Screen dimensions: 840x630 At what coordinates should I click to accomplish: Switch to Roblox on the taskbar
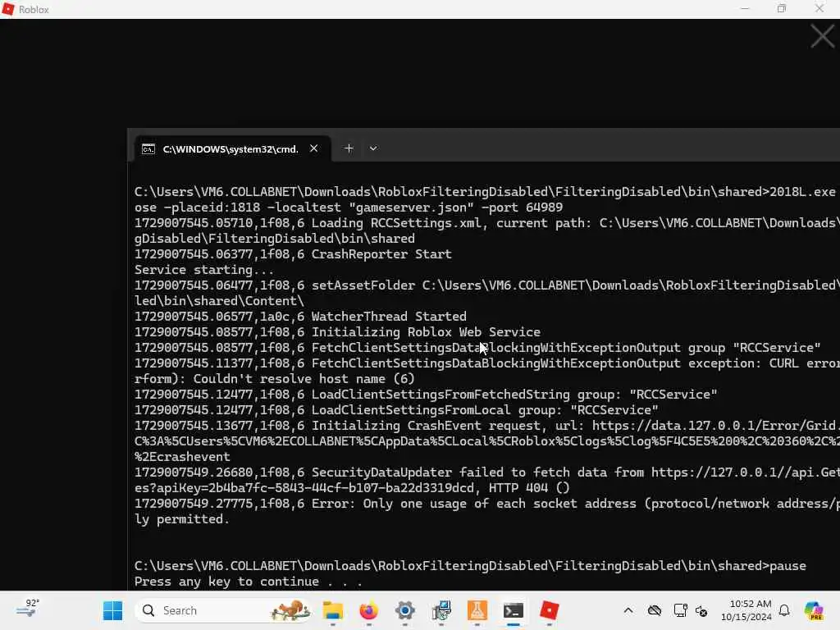tap(549, 610)
